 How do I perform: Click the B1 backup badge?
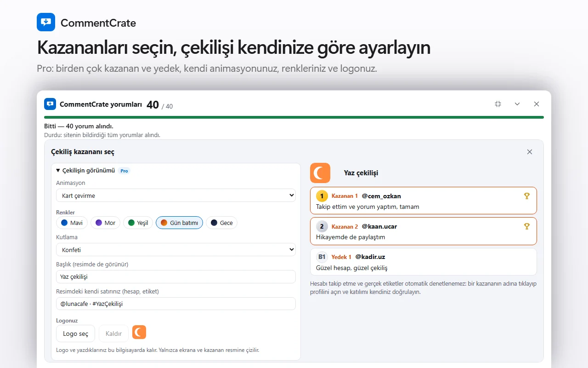322,257
